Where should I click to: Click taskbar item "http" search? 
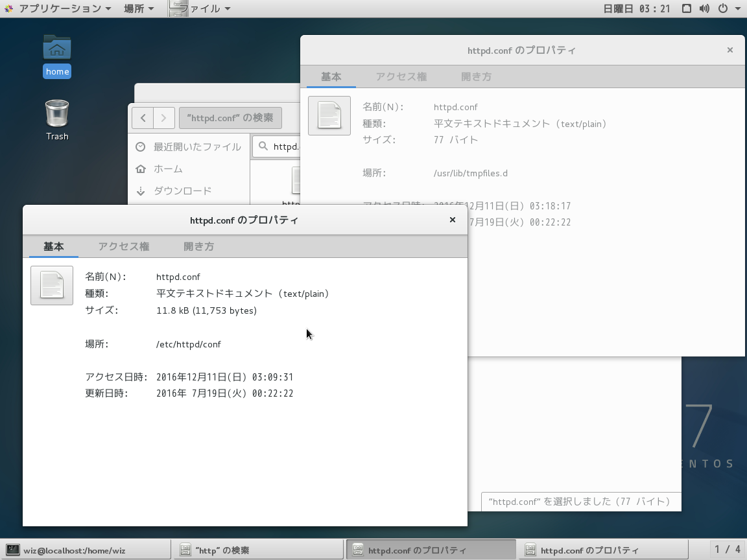coord(257,550)
